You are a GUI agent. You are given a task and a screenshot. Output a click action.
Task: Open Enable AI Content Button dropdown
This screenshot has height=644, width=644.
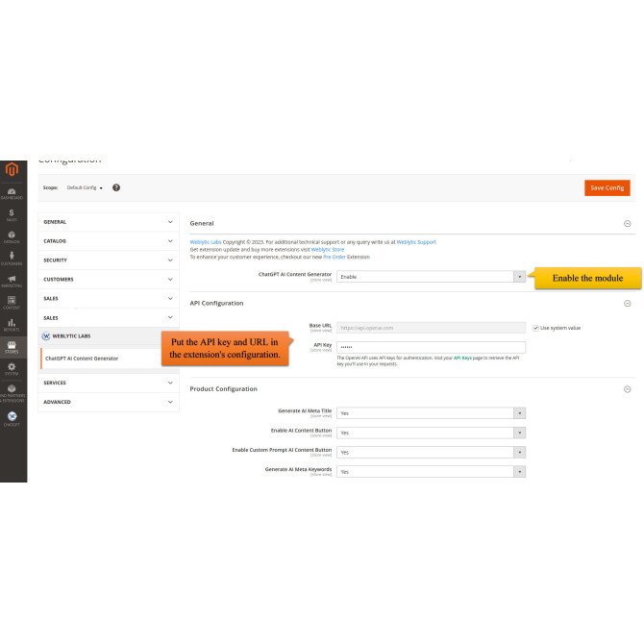(431, 433)
